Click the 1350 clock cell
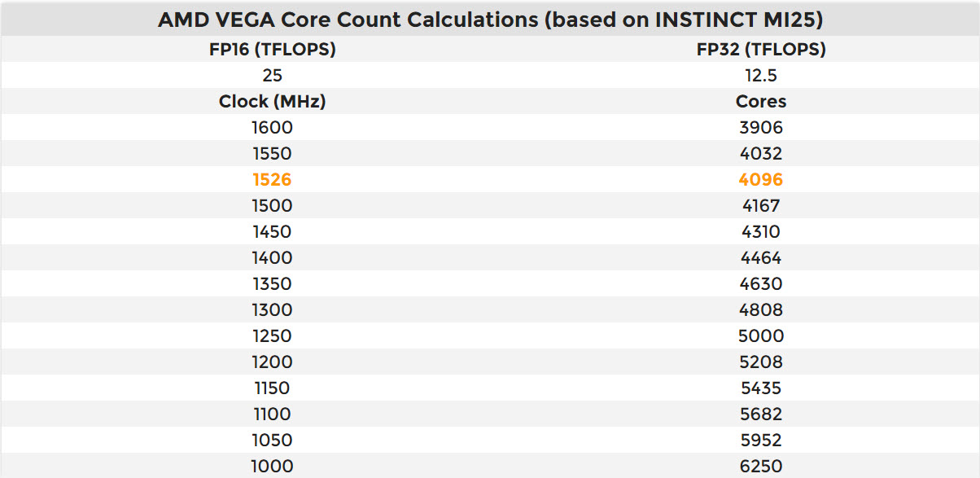Screen dimensions: 980x478 [x=272, y=284]
